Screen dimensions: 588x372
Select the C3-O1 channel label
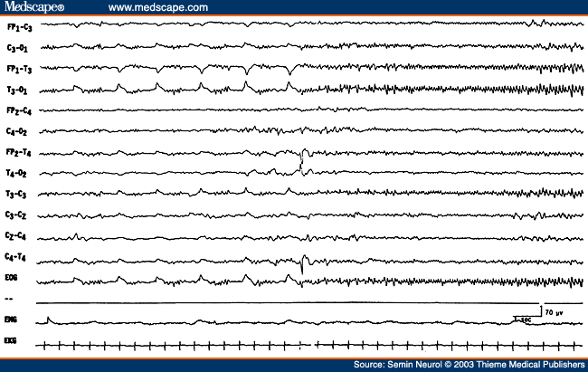pyautogui.click(x=17, y=48)
